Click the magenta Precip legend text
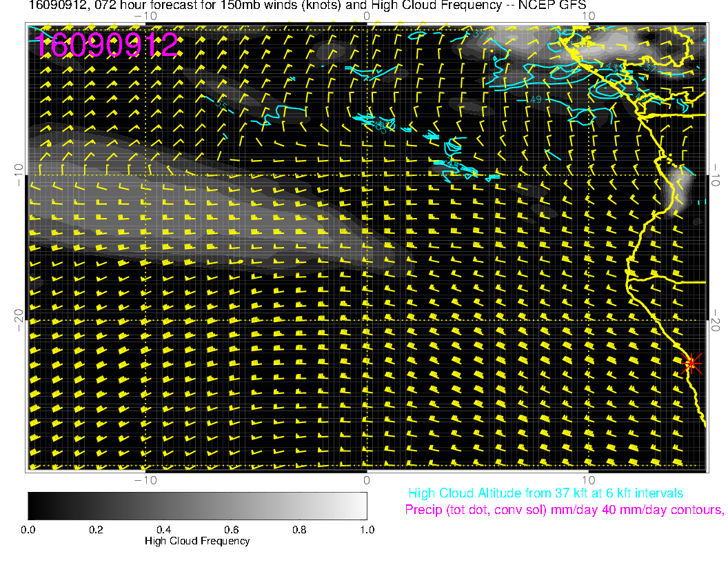The image size is (728, 563). tap(564, 510)
